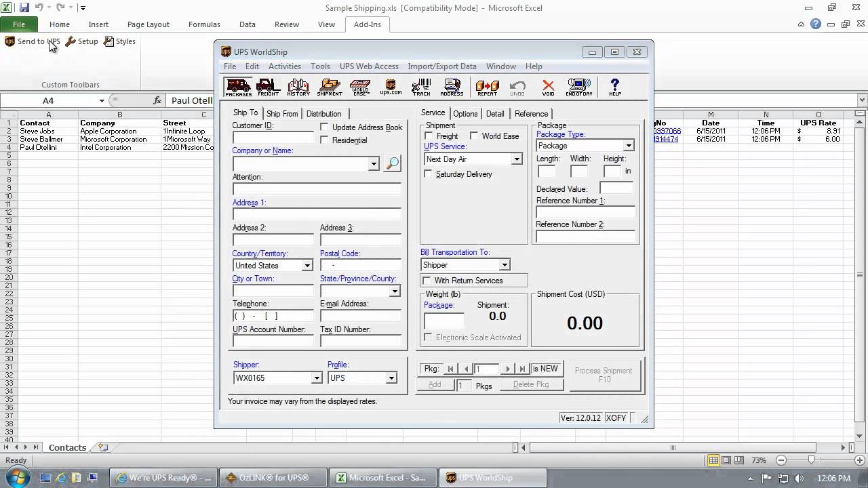Switch to Distribution tab
This screenshot has width=868, height=488.
click(323, 114)
